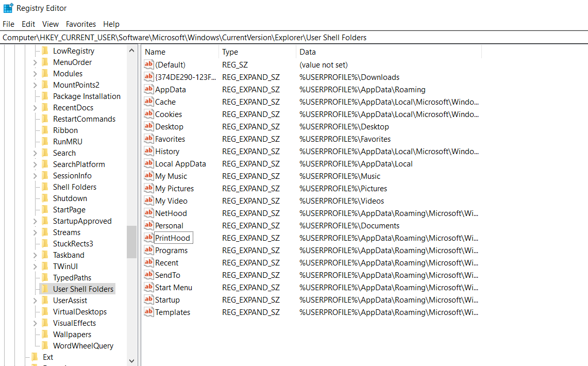Open the View menu
The height and width of the screenshot is (366, 588).
(x=51, y=24)
